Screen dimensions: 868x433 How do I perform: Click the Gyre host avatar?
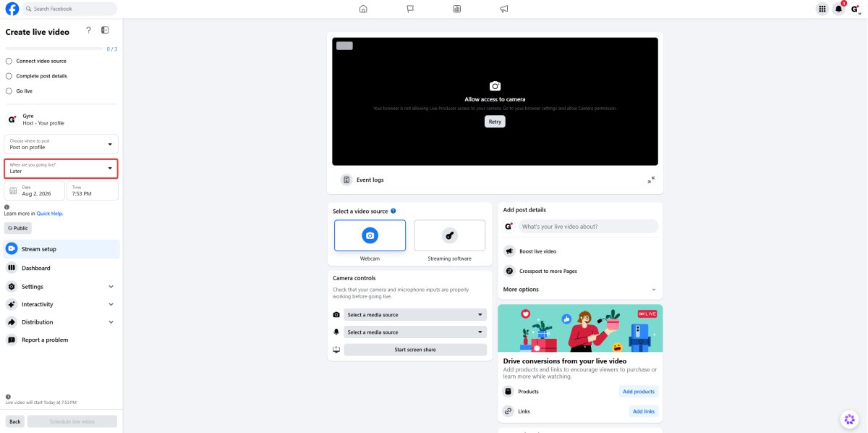pyautogui.click(x=12, y=119)
